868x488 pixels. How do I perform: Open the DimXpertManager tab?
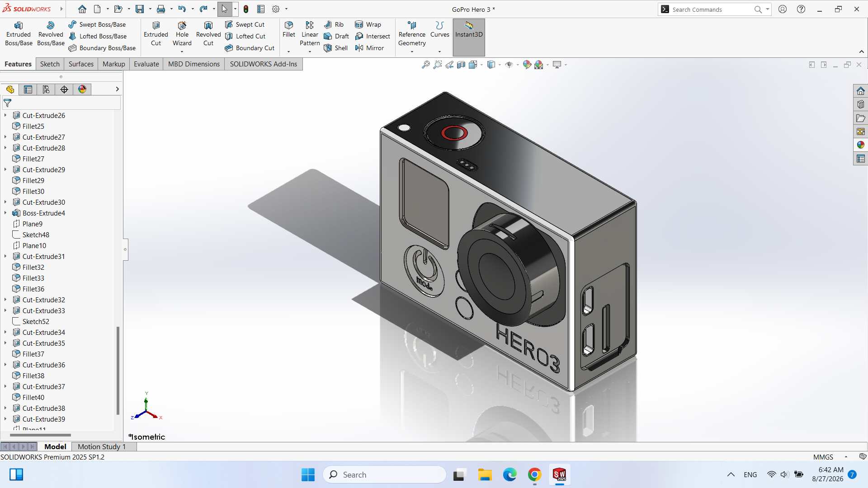(x=64, y=89)
